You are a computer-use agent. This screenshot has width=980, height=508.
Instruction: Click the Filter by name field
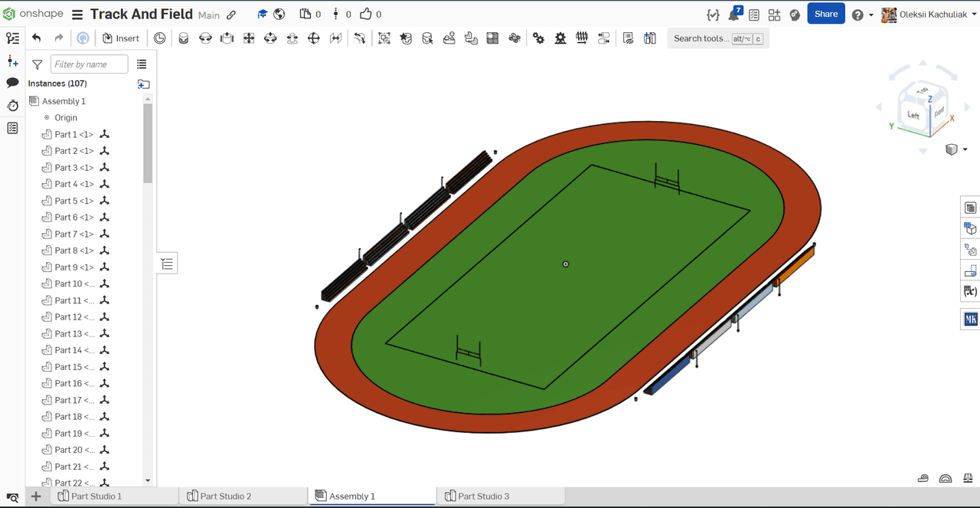point(90,64)
